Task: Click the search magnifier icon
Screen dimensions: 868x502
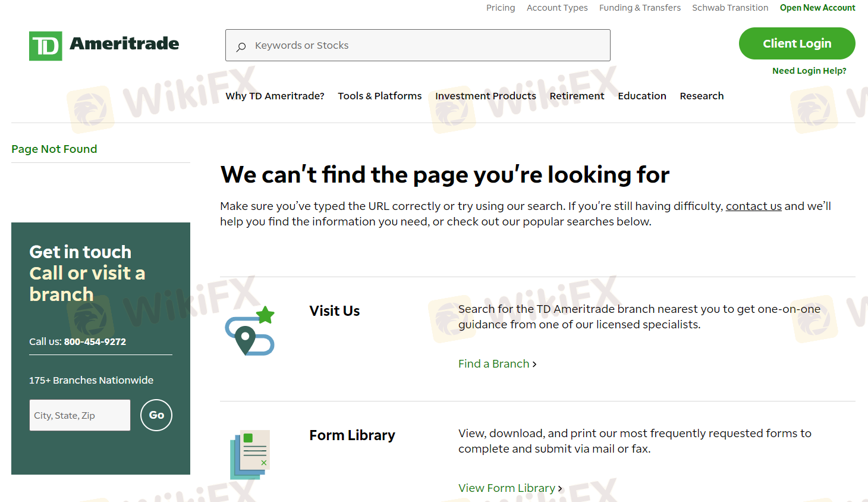Action: (x=241, y=46)
